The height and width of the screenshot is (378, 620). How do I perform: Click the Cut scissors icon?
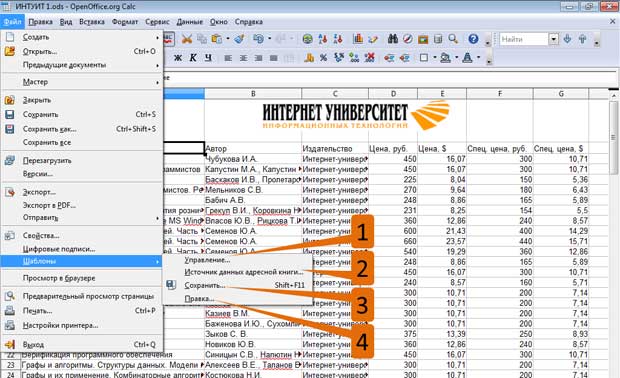187,39
